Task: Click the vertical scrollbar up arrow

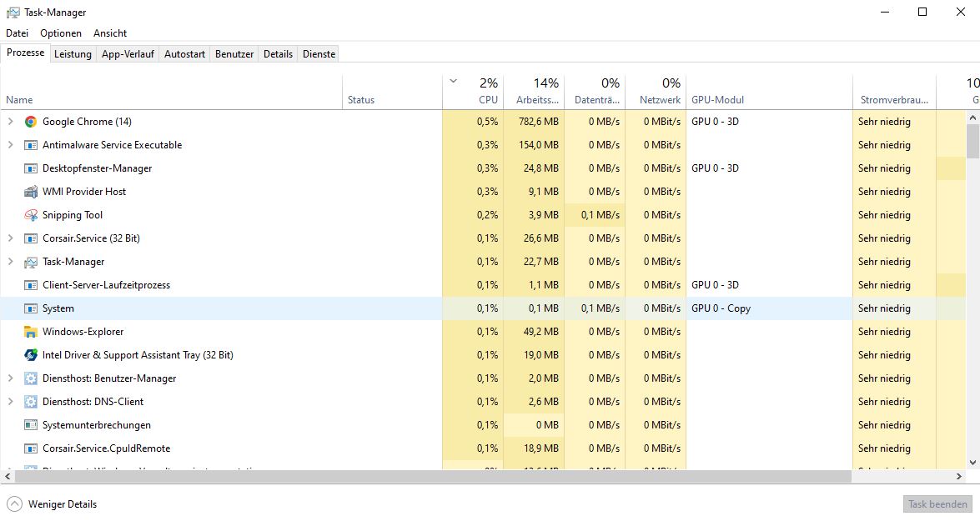Action: click(x=972, y=118)
